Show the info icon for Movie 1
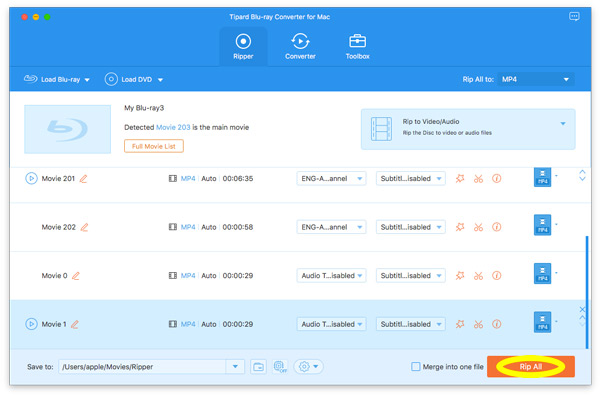The height and width of the screenshot is (396, 600). point(497,324)
